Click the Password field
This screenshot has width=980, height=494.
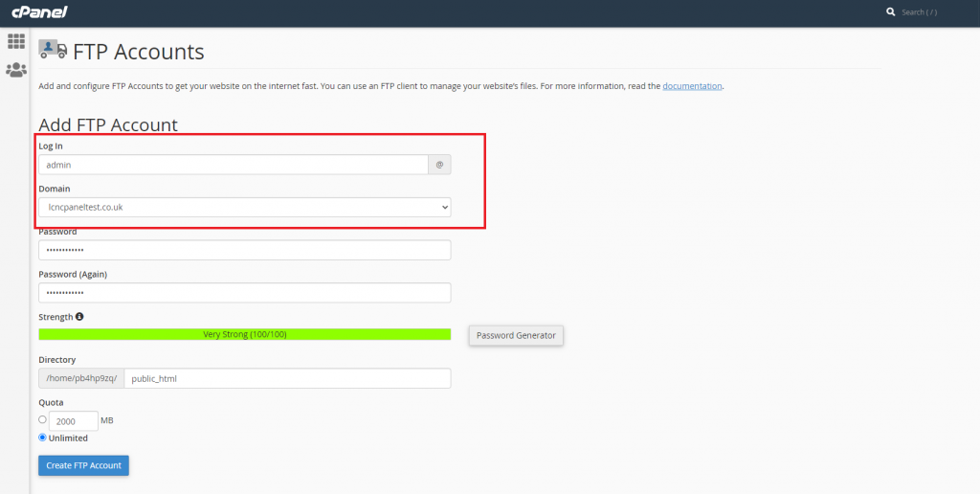coord(244,250)
